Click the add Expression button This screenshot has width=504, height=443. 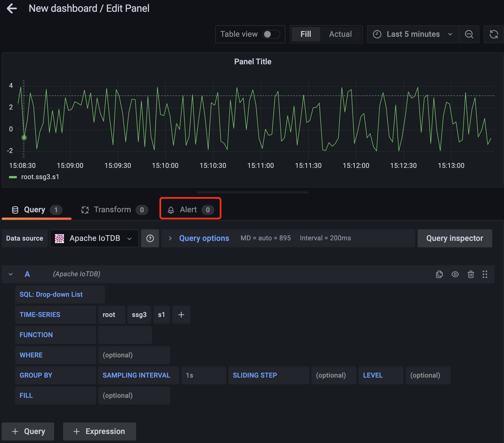pyautogui.click(x=100, y=431)
